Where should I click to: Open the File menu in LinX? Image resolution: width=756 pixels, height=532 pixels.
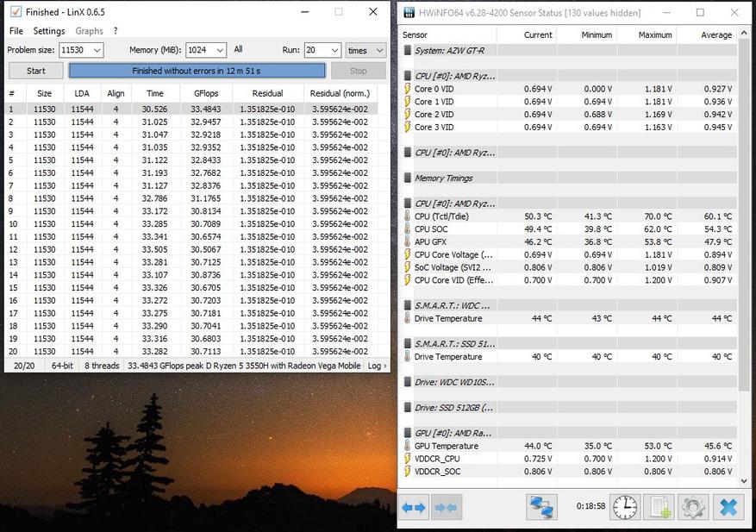pos(16,31)
